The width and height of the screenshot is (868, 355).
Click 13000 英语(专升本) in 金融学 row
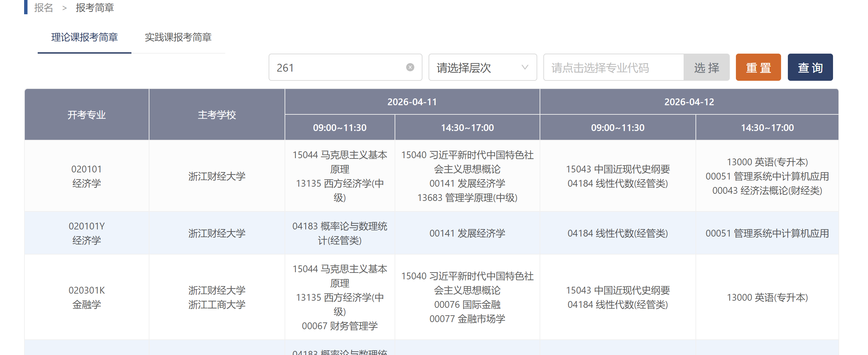point(767,297)
